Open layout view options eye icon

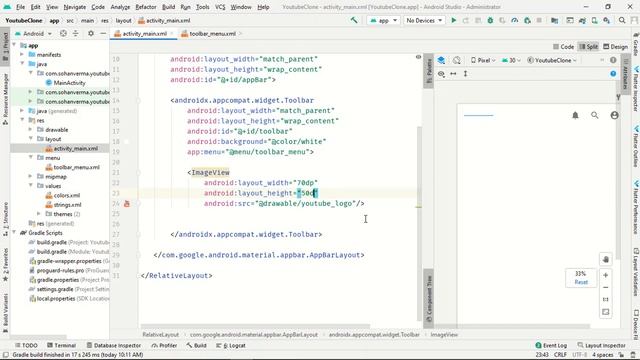tap(441, 74)
